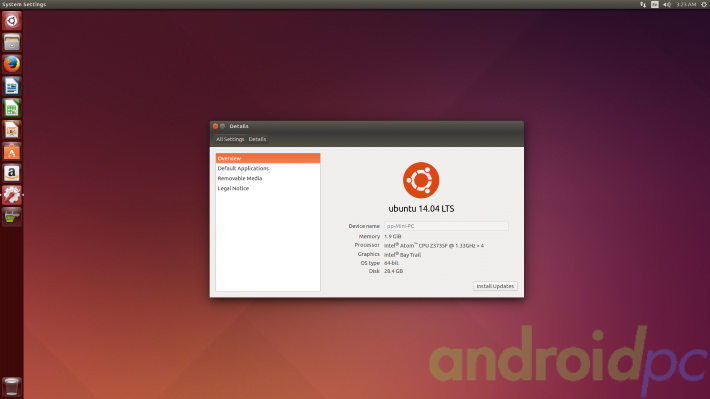Go back to All Settings
The height and width of the screenshot is (399, 710).
pos(230,139)
